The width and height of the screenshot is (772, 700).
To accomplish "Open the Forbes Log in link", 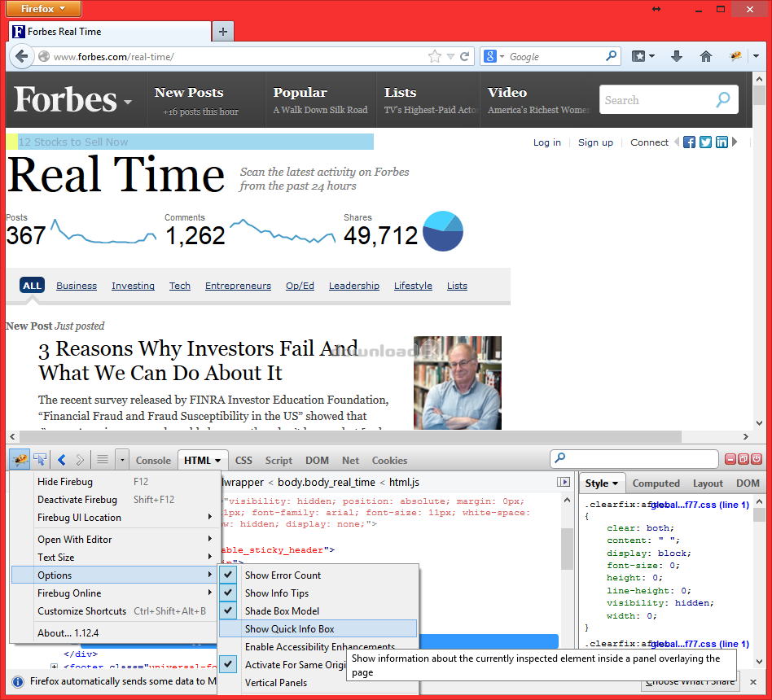I will 547,142.
